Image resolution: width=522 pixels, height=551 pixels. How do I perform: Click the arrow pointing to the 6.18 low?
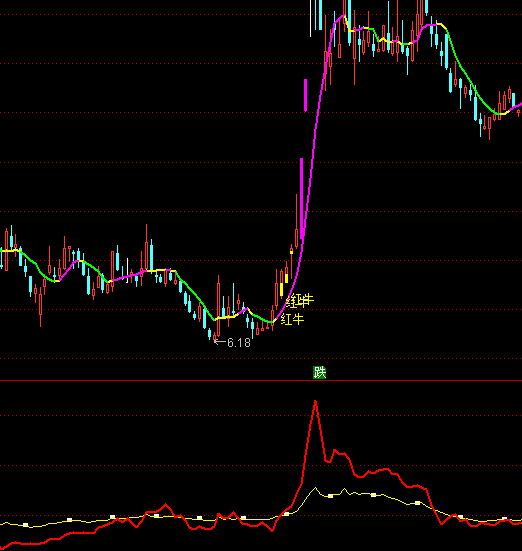[x=220, y=341]
